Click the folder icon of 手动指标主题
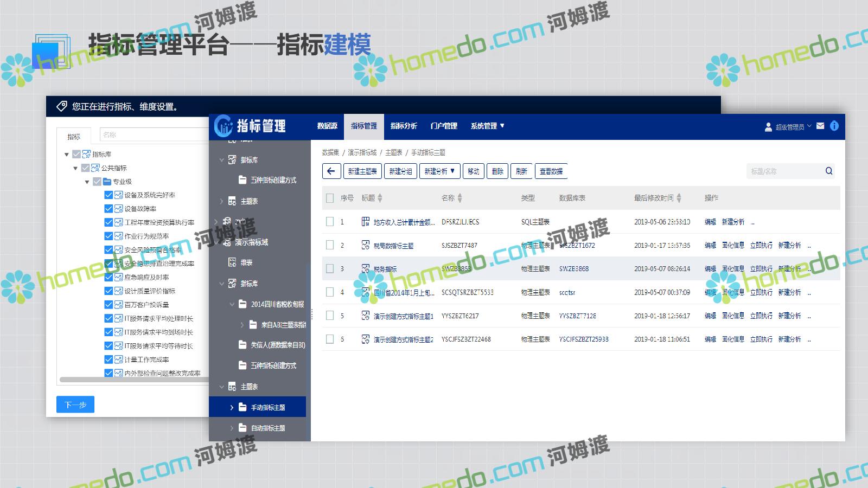This screenshot has height=488, width=868. (243, 407)
